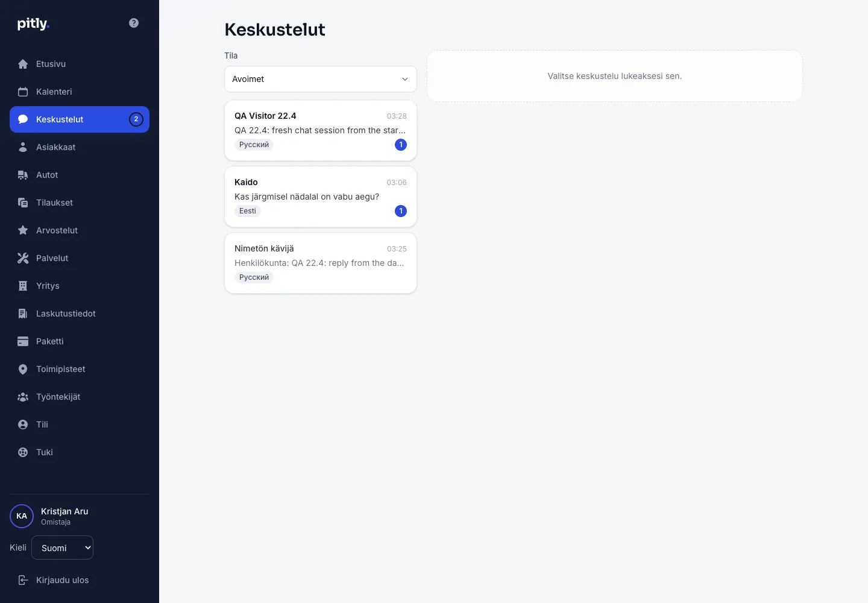
Task: Click the Русский tag on Nimetön kävijä
Action: click(254, 277)
